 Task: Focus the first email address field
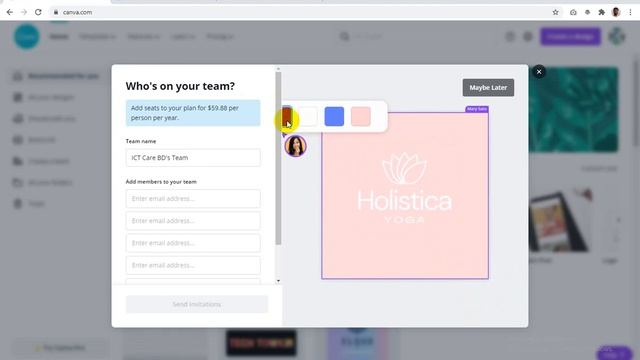[x=193, y=199]
